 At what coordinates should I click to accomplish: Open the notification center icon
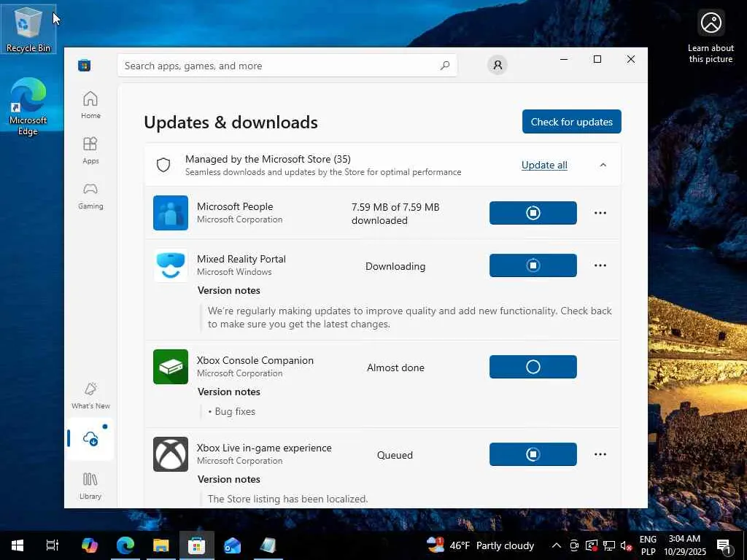724,545
